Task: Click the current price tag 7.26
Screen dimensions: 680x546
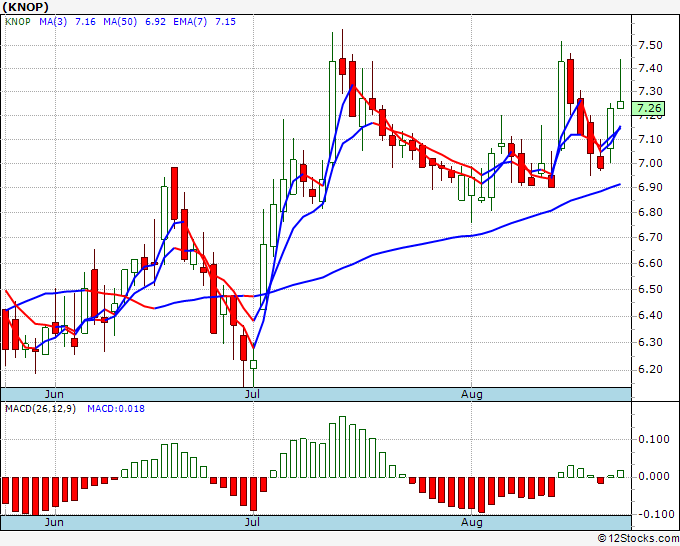Action: point(650,108)
